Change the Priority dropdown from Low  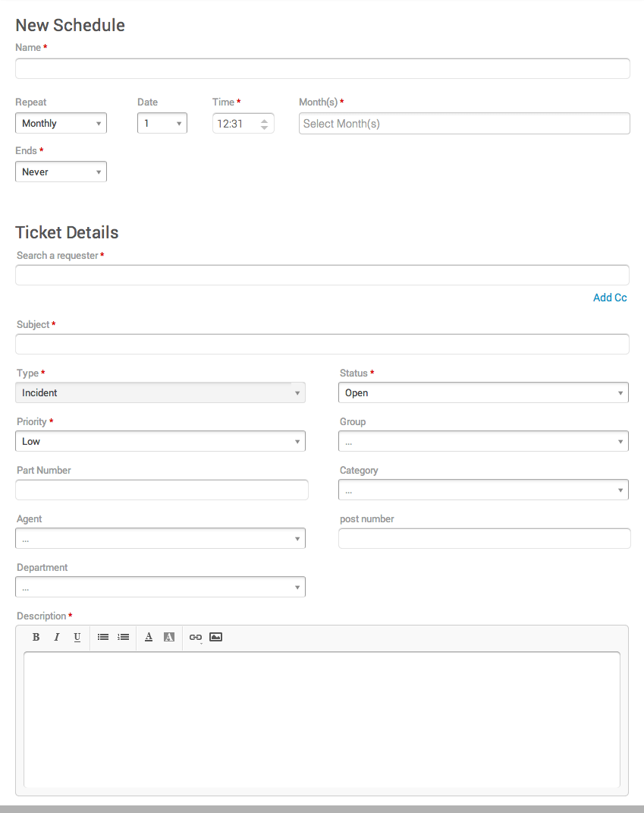[160, 441]
